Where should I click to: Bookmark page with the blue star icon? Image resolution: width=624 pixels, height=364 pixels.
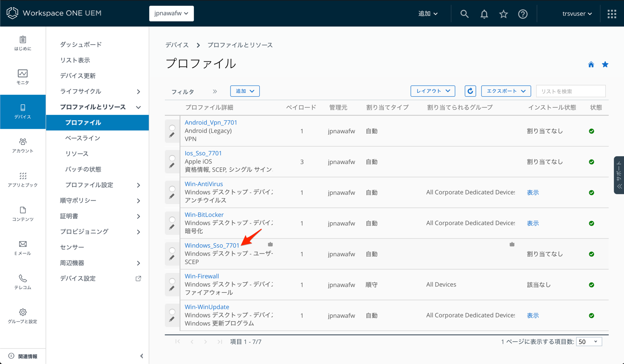coord(605,64)
